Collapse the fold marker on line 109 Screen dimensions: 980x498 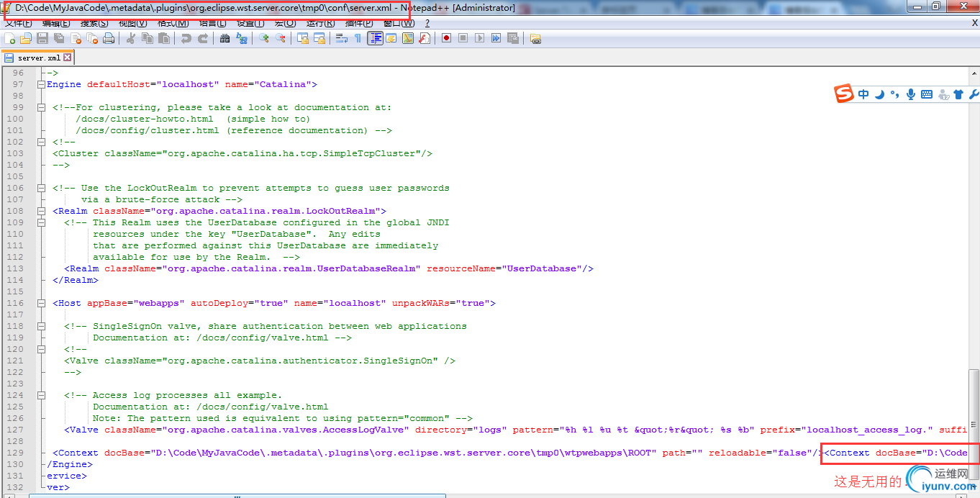[x=41, y=222]
